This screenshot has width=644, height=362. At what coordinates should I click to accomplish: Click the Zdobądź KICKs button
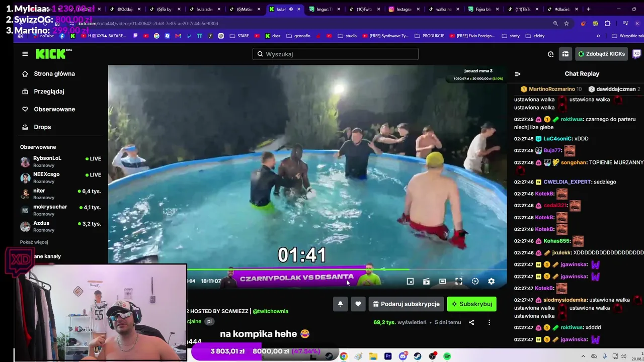[601, 54]
